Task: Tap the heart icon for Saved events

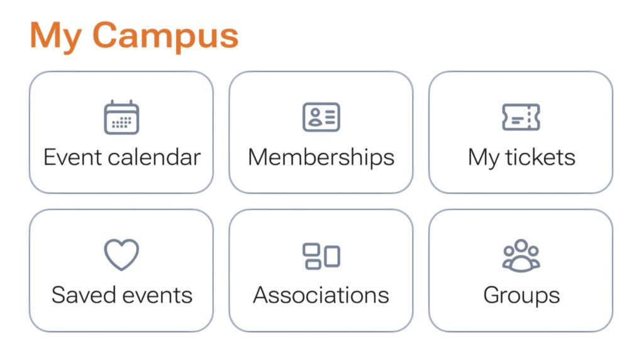Action: pos(121,254)
